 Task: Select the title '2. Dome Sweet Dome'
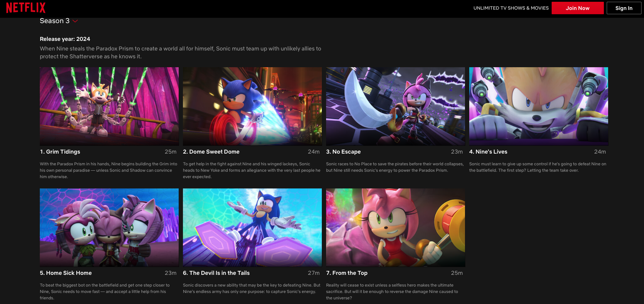(x=211, y=152)
